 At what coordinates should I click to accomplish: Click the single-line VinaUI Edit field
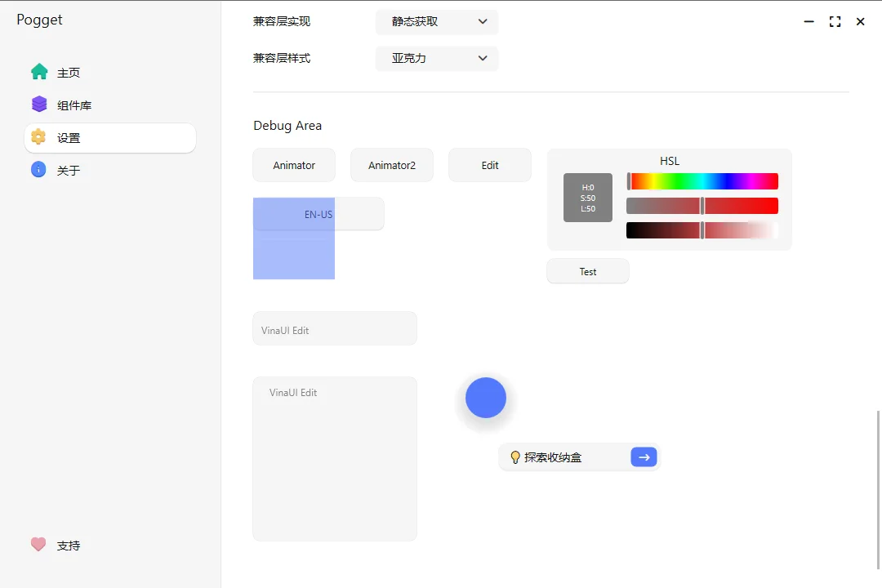tap(335, 328)
